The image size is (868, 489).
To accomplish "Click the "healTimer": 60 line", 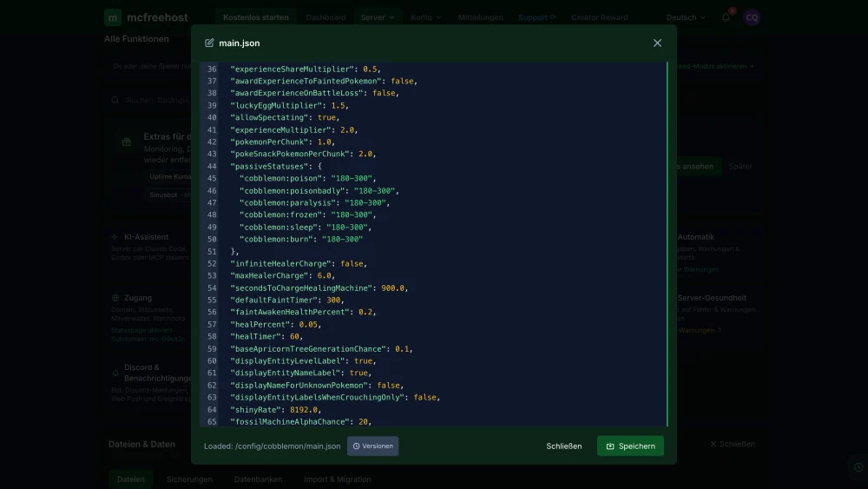I will pyautogui.click(x=266, y=336).
